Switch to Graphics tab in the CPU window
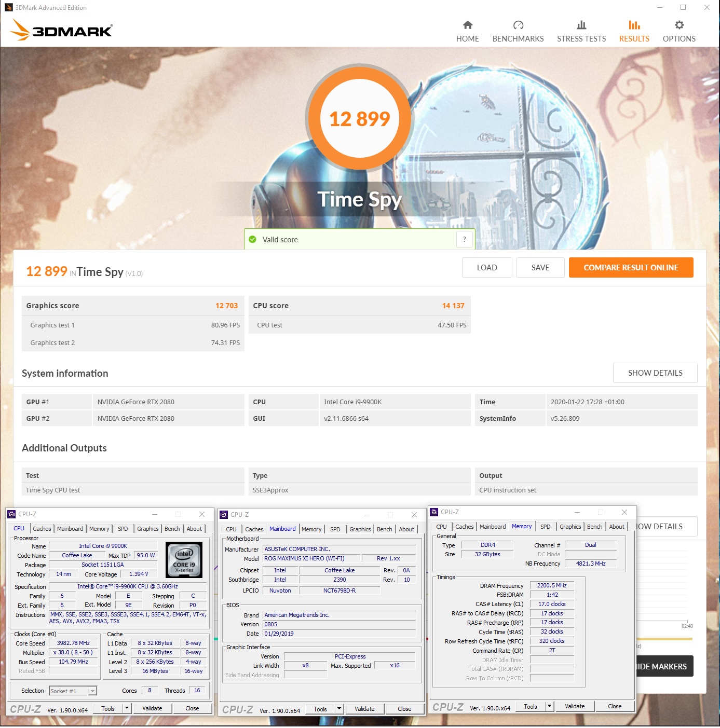Viewport: 720px width, 728px height. (x=148, y=529)
